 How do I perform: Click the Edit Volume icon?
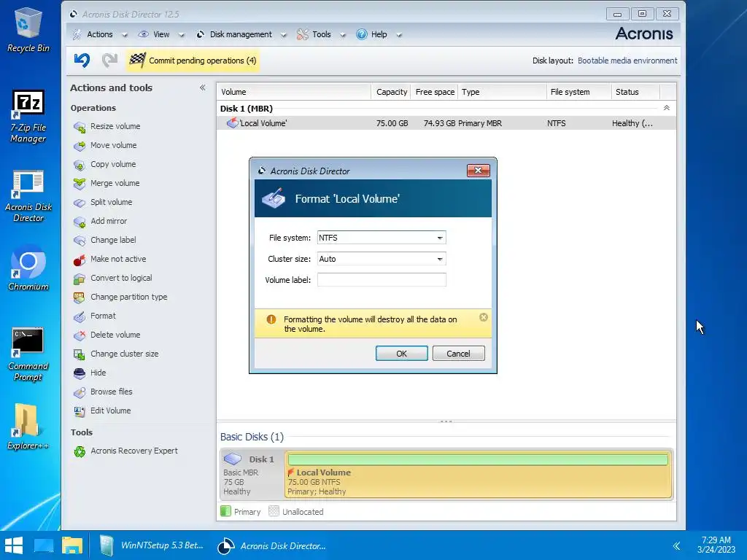[x=79, y=411]
